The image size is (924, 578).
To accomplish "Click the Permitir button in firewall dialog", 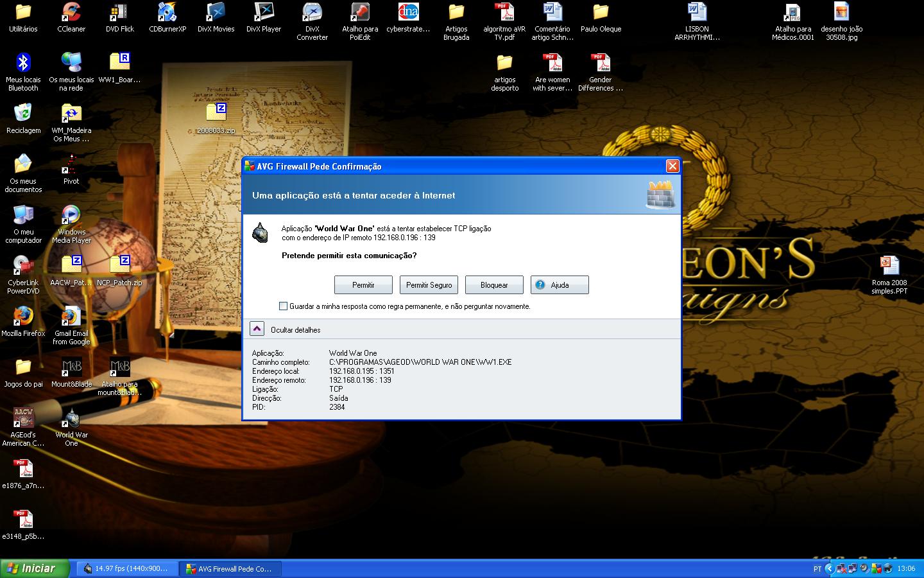I will [363, 285].
